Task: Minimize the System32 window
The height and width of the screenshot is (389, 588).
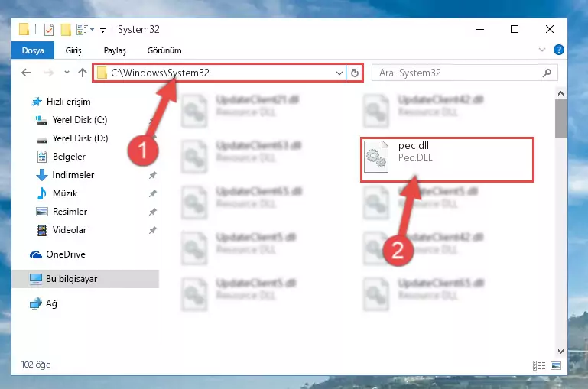Action: coord(480,29)
